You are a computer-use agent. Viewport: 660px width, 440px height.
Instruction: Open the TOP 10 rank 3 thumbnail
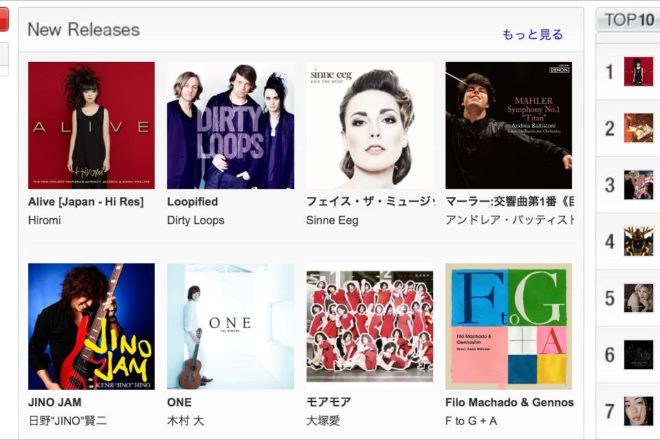click(638, 185)
